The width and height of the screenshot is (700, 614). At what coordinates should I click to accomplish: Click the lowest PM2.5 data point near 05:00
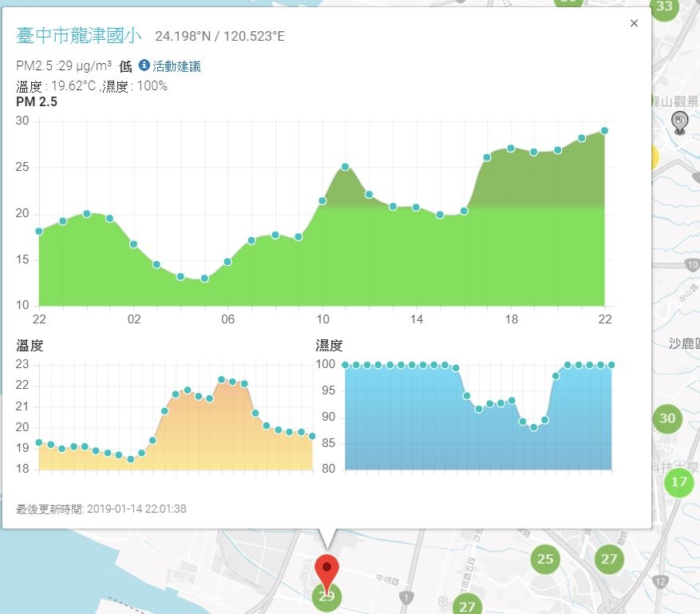(204, 279)
